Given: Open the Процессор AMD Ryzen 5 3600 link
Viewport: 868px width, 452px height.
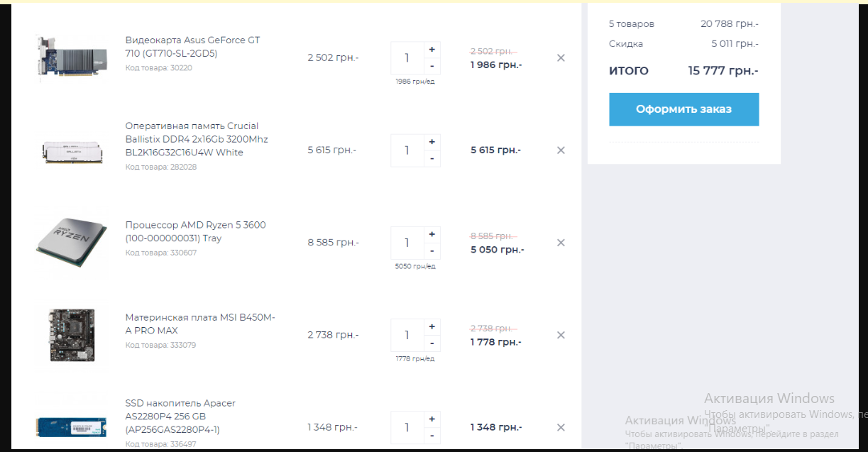Looking at the screenshot, I should tap(195, 231).
